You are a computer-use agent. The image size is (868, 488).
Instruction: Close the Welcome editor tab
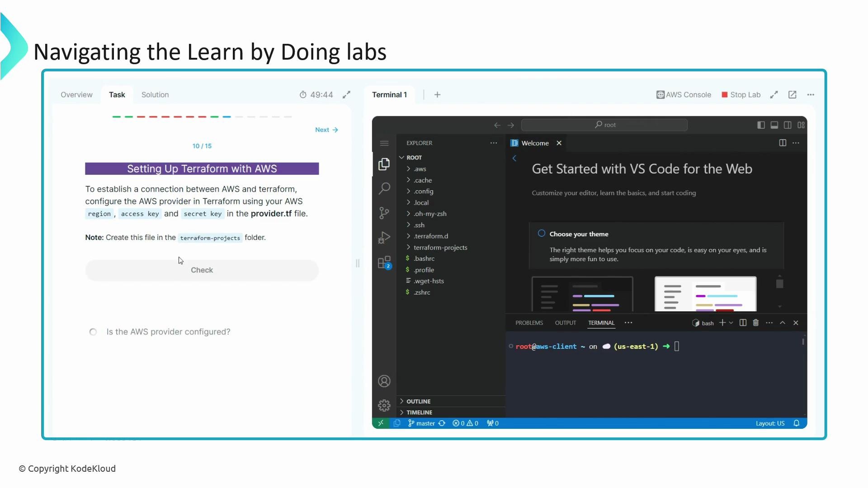coord(559,143)
